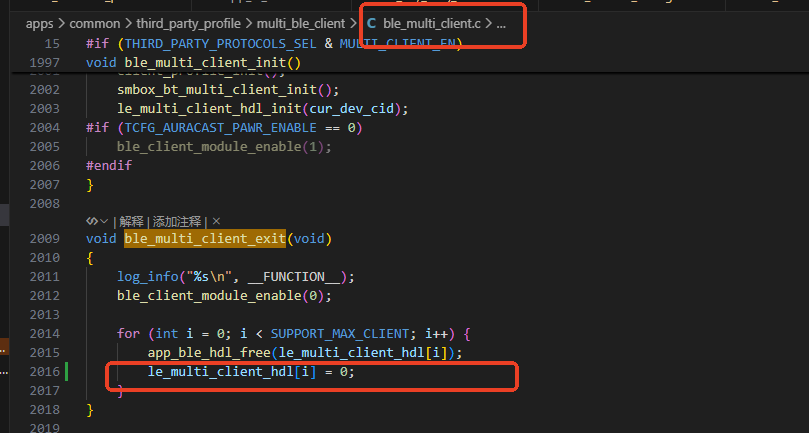
Task: Expand the trailing … breadcrumb symbol segment
Action: pos(501,24)
